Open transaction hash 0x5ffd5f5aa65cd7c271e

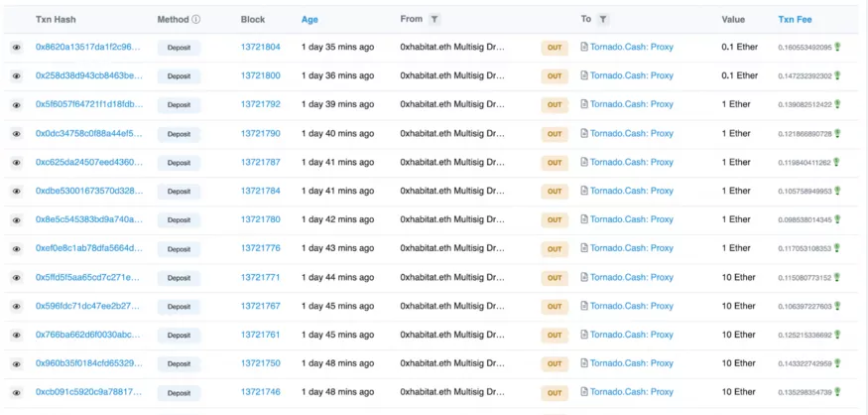88,277
